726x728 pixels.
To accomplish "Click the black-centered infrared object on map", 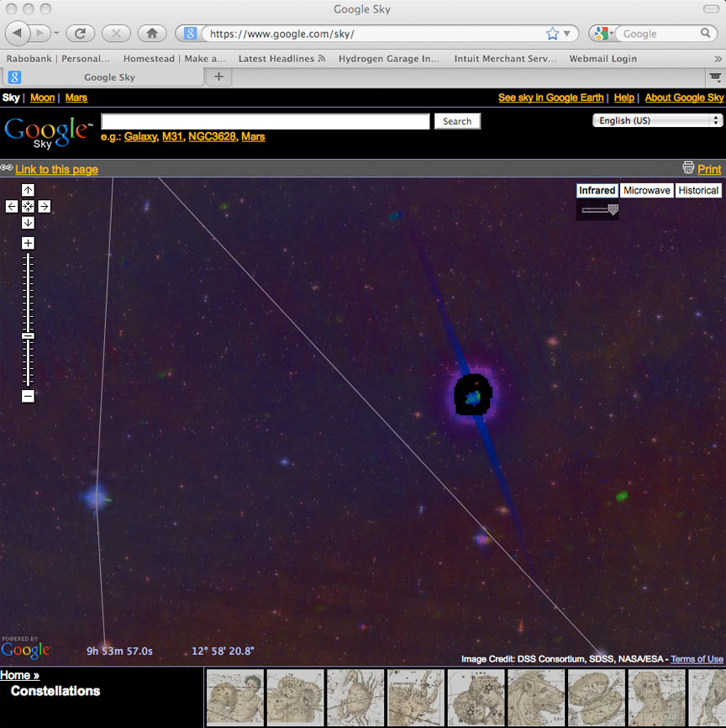I will pyautogui.click(x=472, y=395).
